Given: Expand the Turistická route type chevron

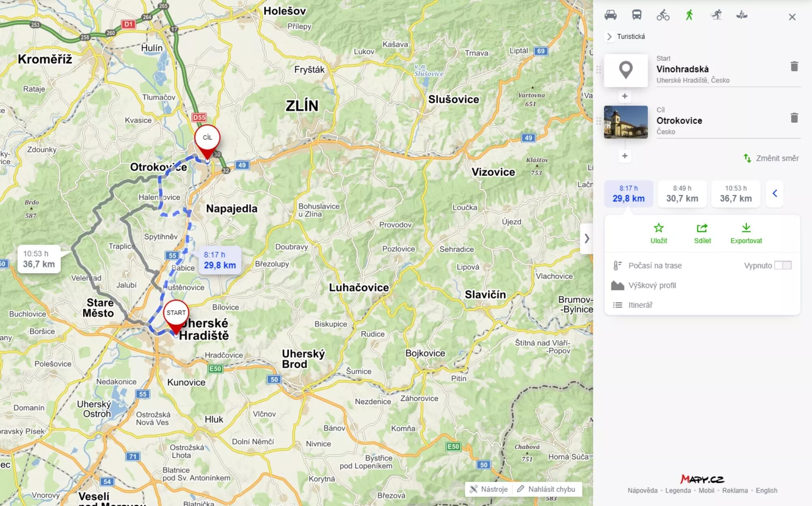Looking at the screenshot, I should click(x=609, y=37).
